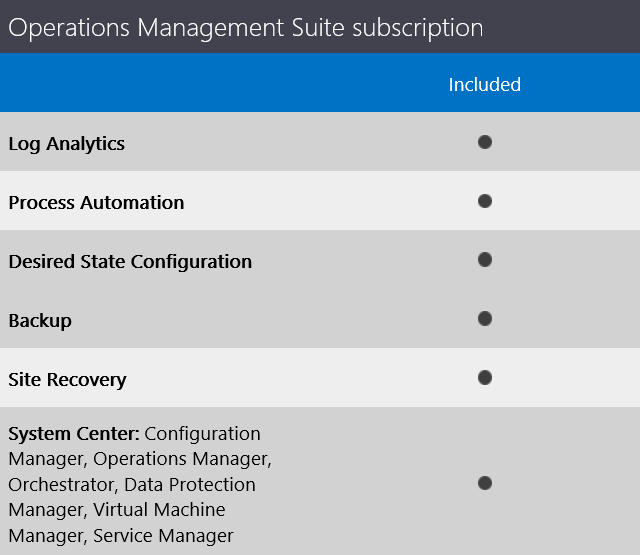Click the Desired State Configuration included dot

tap(484, 260)
